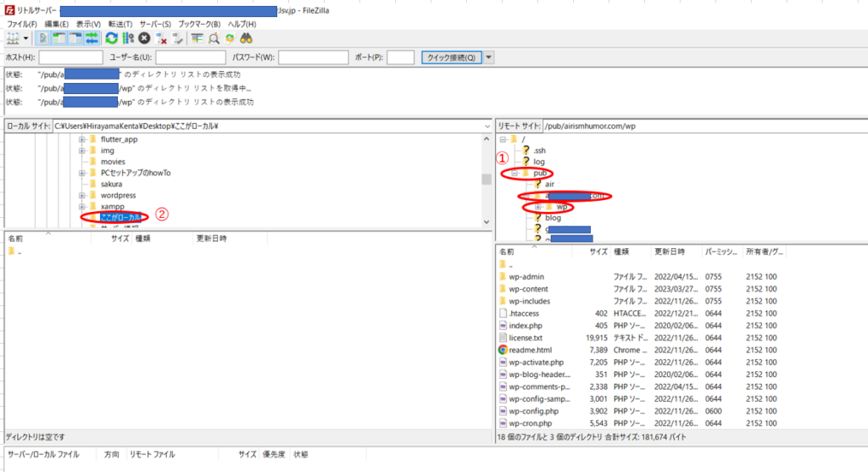Click the local tree vertical scrollbar
868x472 pixels.
point(487,180)
